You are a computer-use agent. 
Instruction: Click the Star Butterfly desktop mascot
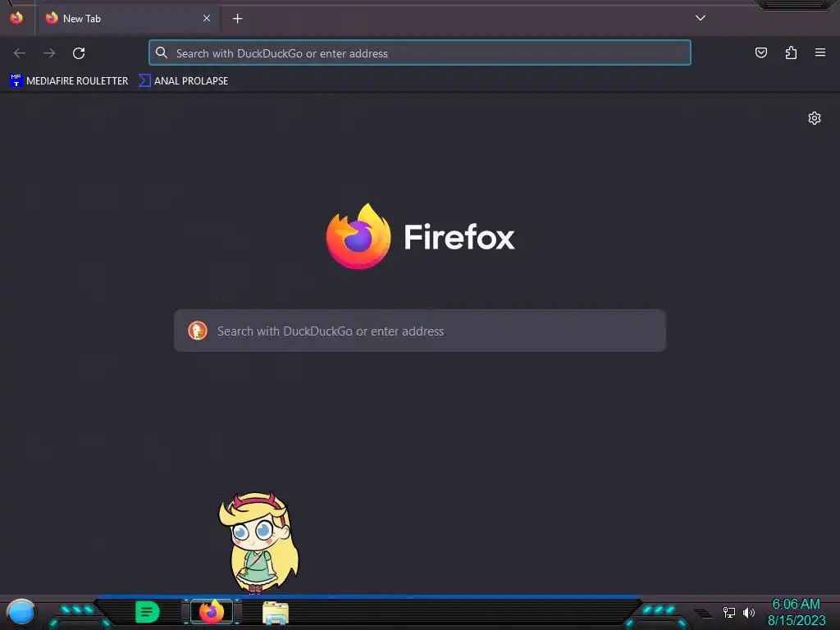258,542
